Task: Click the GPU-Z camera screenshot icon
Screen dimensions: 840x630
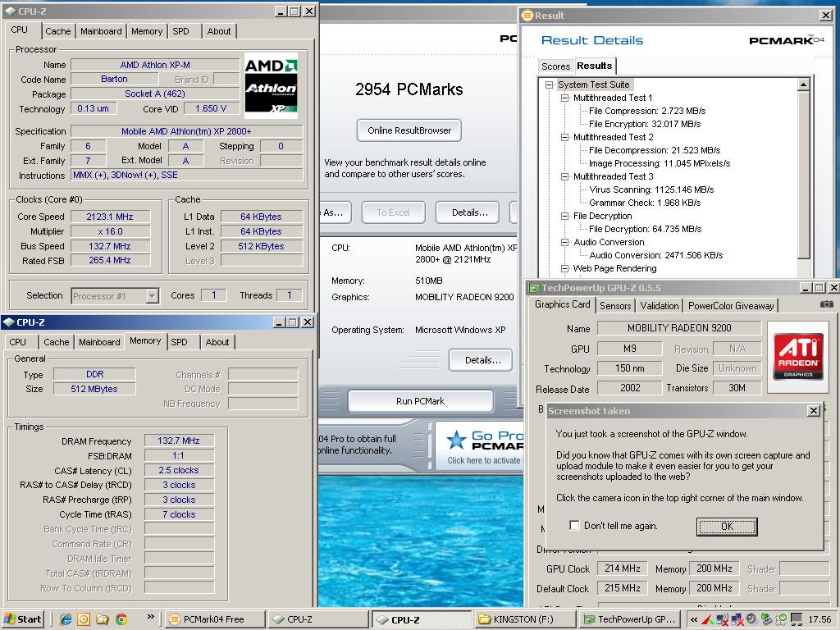Action: pyautogui.click(x=827, y=304)
